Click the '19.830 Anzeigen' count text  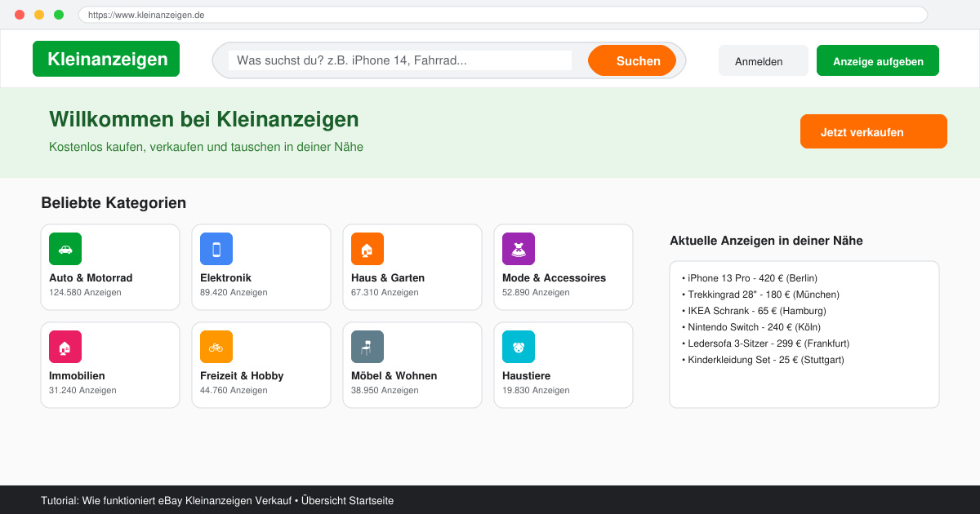coord(536,390)
